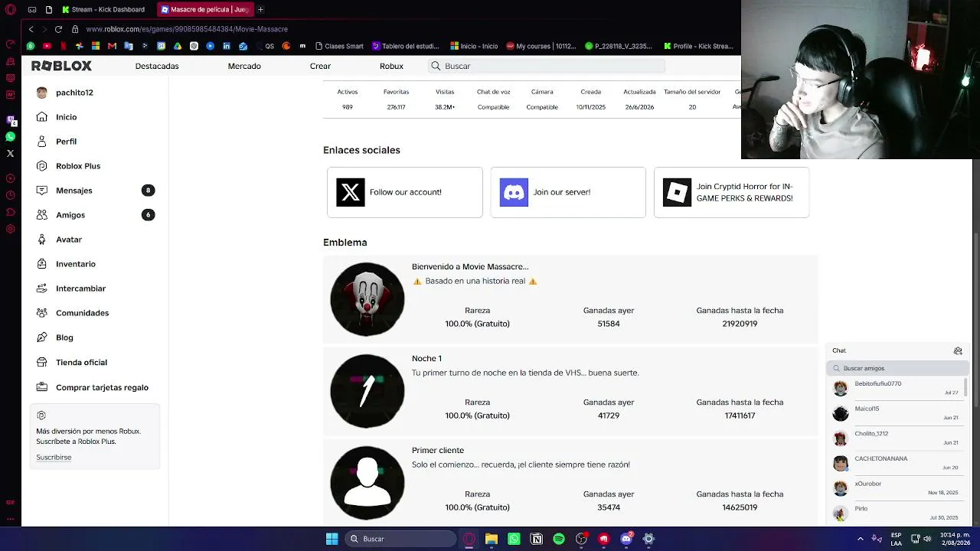Viewport: 980px width, 551px height.
Task: Go back with the browser back arrow
Action: click(x=31, y=29)
